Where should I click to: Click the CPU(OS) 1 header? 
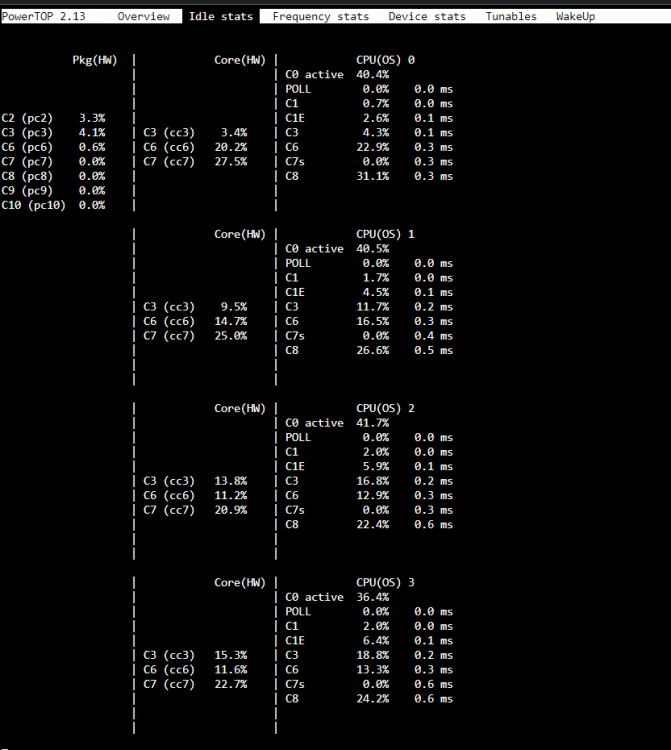385,234
